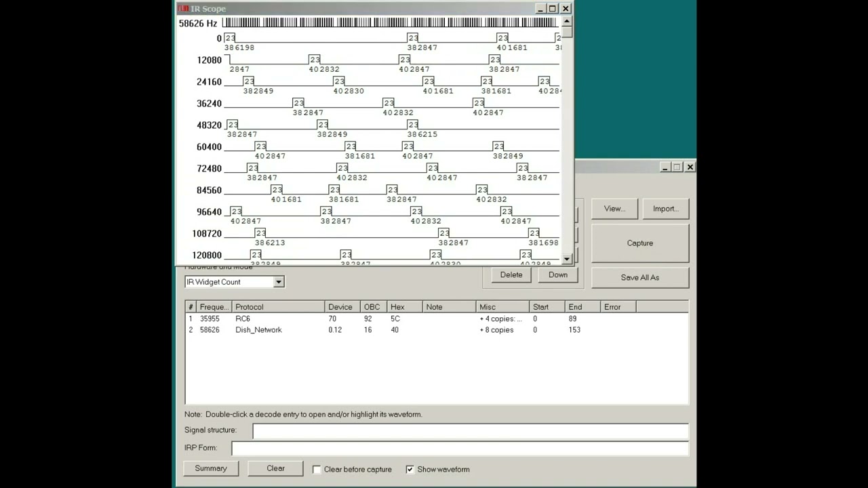
Task: Uncheck Show waveform checkbox
Action: (x=410, y=469)
